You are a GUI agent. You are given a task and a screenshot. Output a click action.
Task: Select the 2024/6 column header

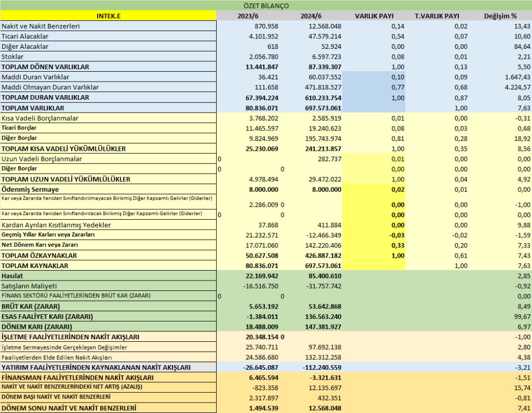[311, 16]
